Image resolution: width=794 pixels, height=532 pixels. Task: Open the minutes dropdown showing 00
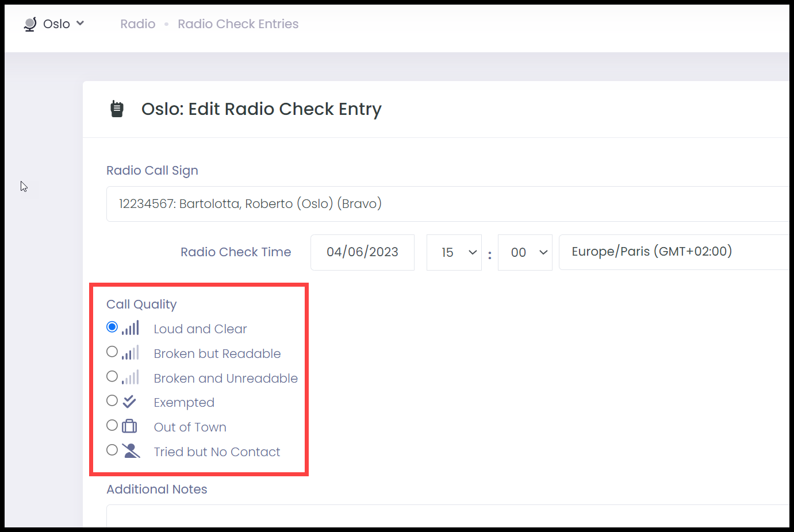tap(525, 252)
